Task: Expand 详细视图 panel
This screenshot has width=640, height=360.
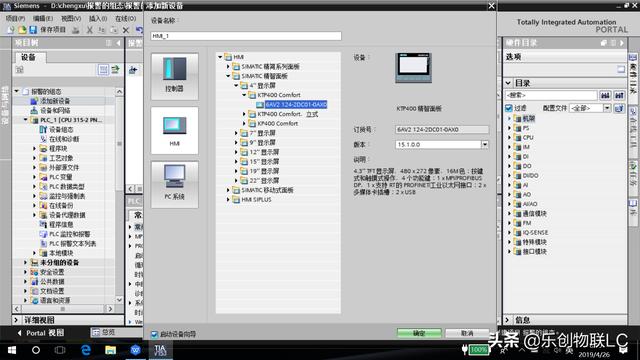Action: [16, 320]
